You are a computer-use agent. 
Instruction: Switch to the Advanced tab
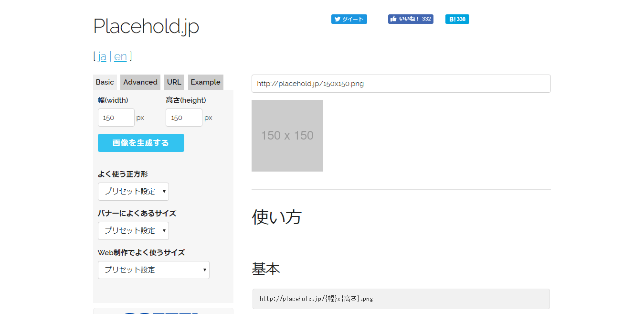[140, 82]
